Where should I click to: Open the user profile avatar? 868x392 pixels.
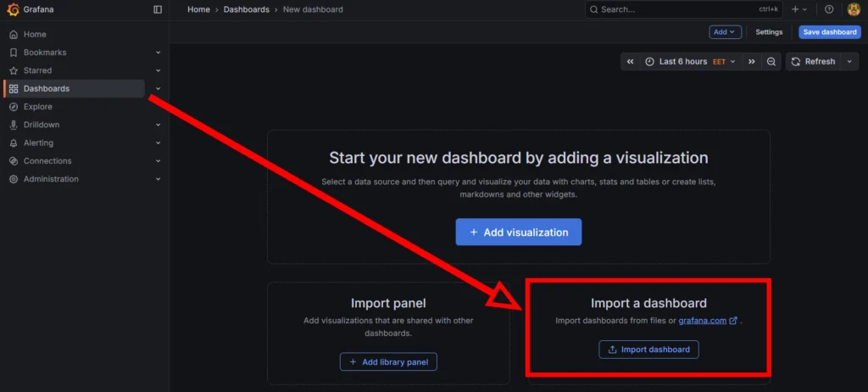click(854, 9)
